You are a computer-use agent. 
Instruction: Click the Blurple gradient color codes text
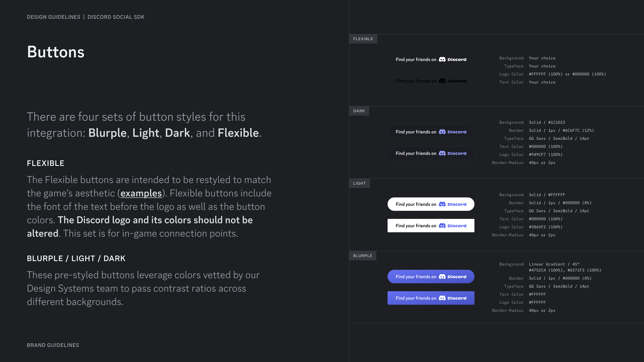(565, 270)
